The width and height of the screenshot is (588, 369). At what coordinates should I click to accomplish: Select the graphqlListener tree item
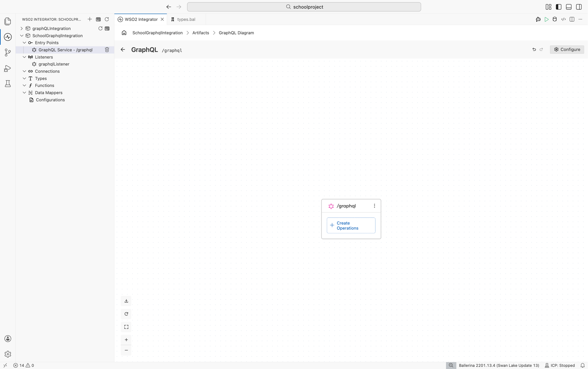coord(54,64)
